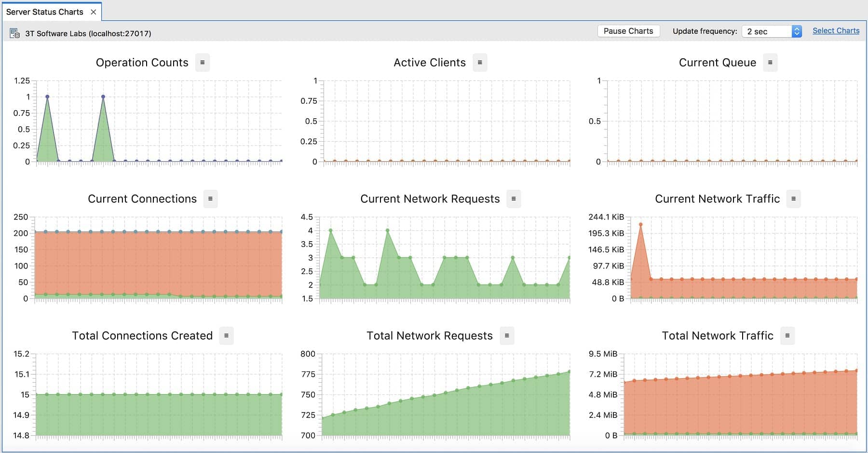Click the Total Connections Created chart title

point(142,336)
